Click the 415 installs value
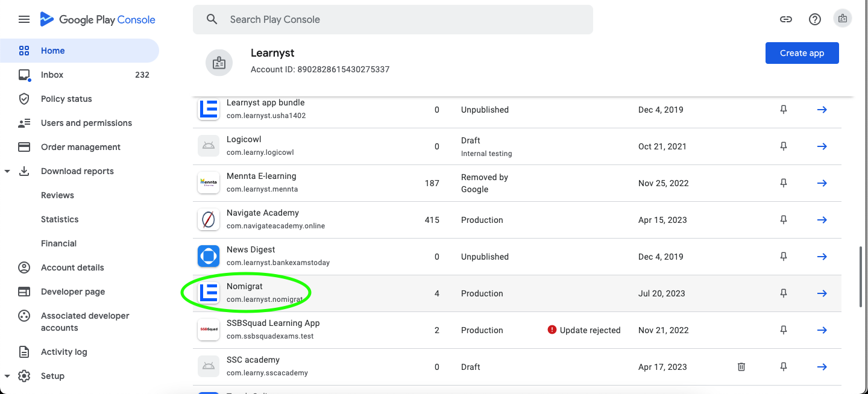868x394 pixels. click(x=432, y=220)
